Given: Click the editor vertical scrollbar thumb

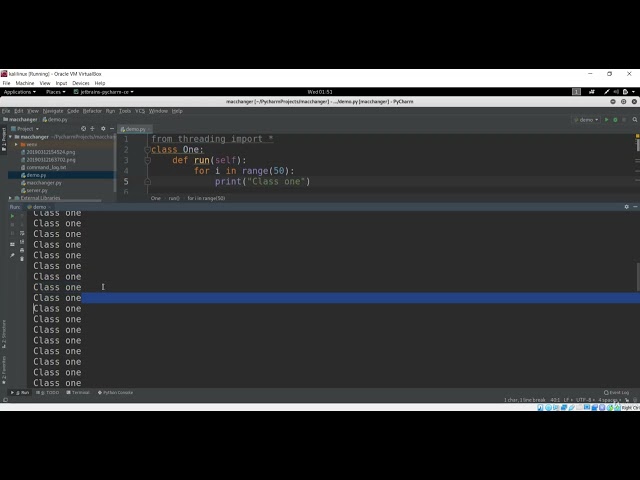Looking at the screenshot, I should click(x=638, y=145).
